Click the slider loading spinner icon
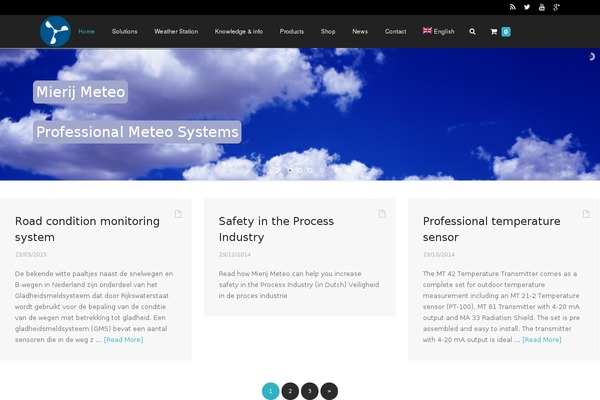Image resolution: width=600 pixels, height=400 pixels. coord(591,57)
